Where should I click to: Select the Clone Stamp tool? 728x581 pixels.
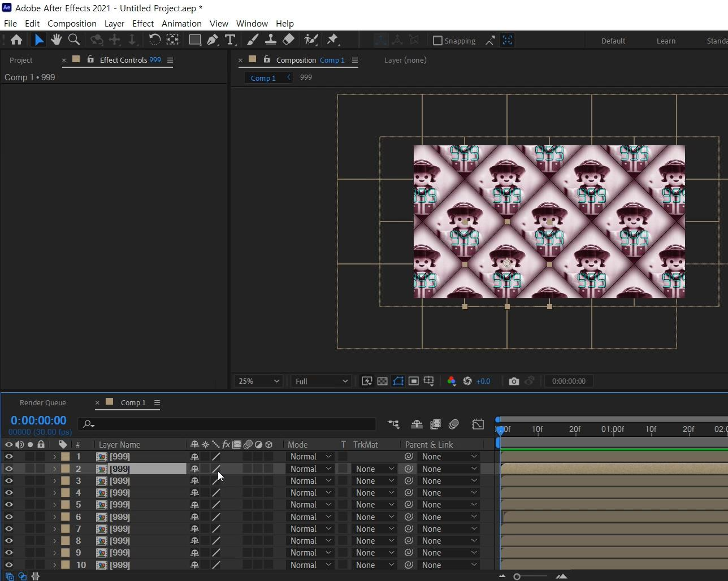(x=271, y=40)
